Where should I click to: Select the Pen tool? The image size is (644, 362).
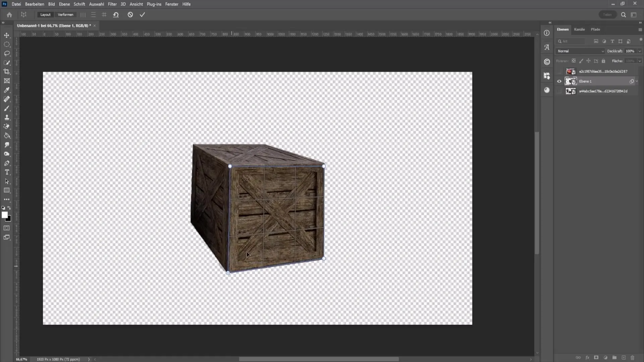pyautogui.click(x=7, y=163)
